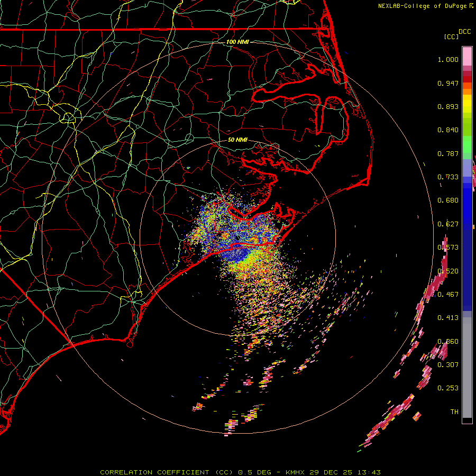This screenshot has height=476, width=476.
Task: Select the 0.467 legend value
Action: click(448, 294)
